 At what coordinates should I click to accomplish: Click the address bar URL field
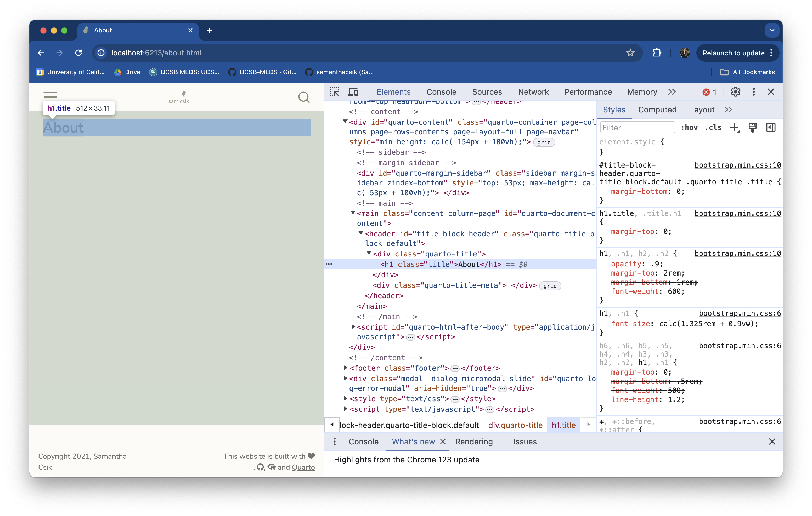point(156,53)
